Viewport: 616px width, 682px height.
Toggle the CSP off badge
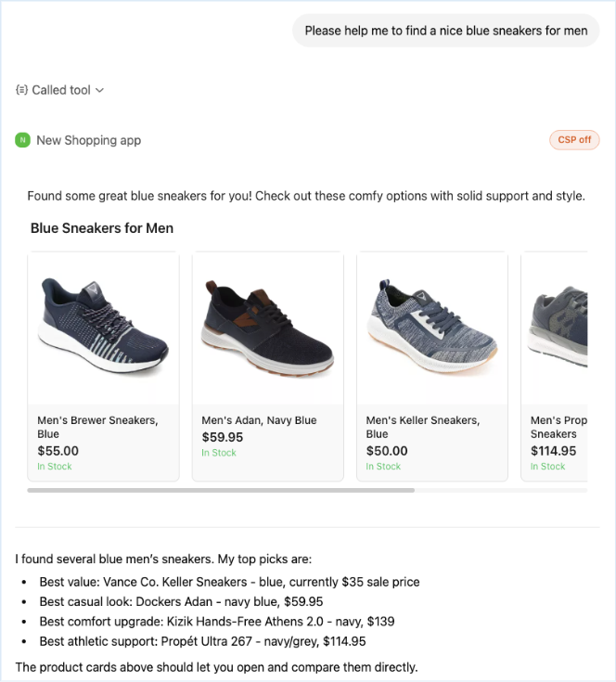[x=574, y=140]
